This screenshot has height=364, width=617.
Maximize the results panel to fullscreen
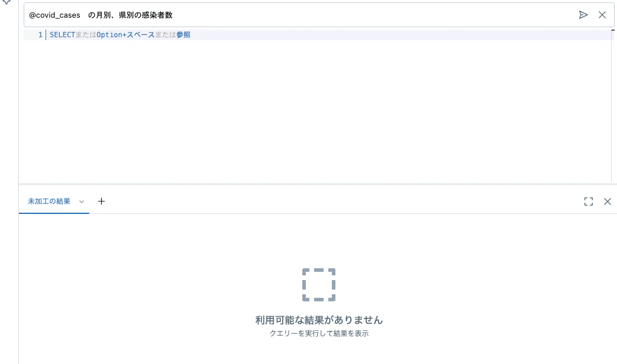[x=588, y=201]
